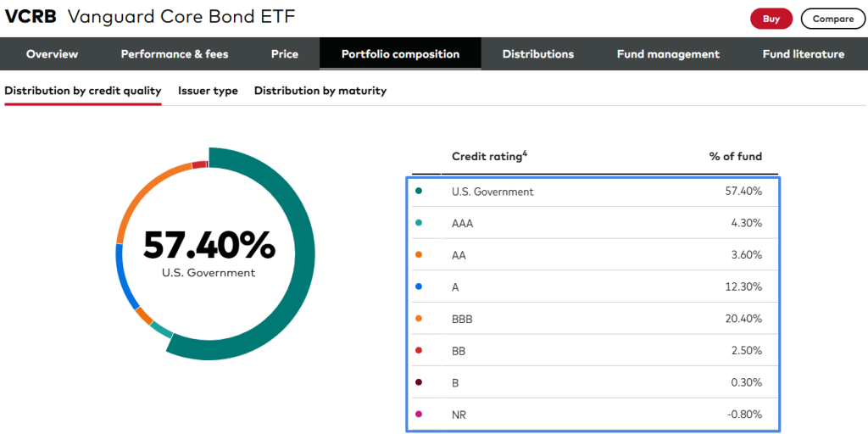The width and height of the screenshot is (868, 434).
Task: Click the blue A rating legend dot
Action: click(419, 287)
